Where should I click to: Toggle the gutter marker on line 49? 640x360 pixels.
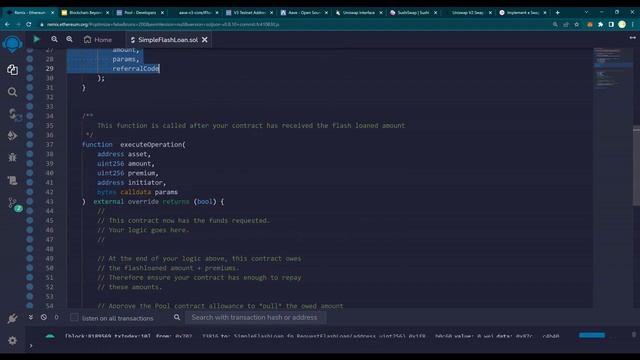pyautogui.click(x=30, y=258)
